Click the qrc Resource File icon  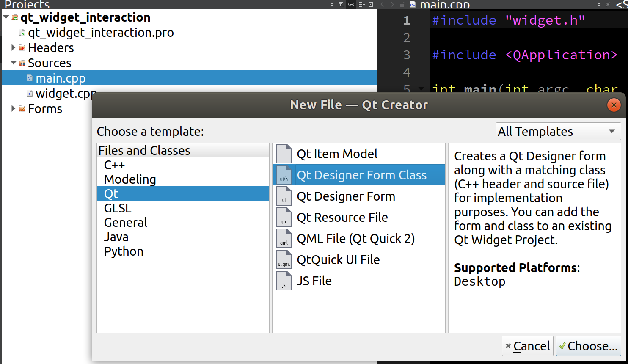[284, 217]
